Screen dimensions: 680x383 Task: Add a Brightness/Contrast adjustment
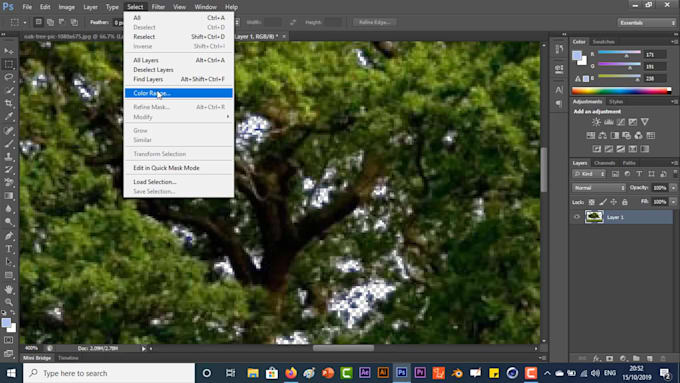596,122
